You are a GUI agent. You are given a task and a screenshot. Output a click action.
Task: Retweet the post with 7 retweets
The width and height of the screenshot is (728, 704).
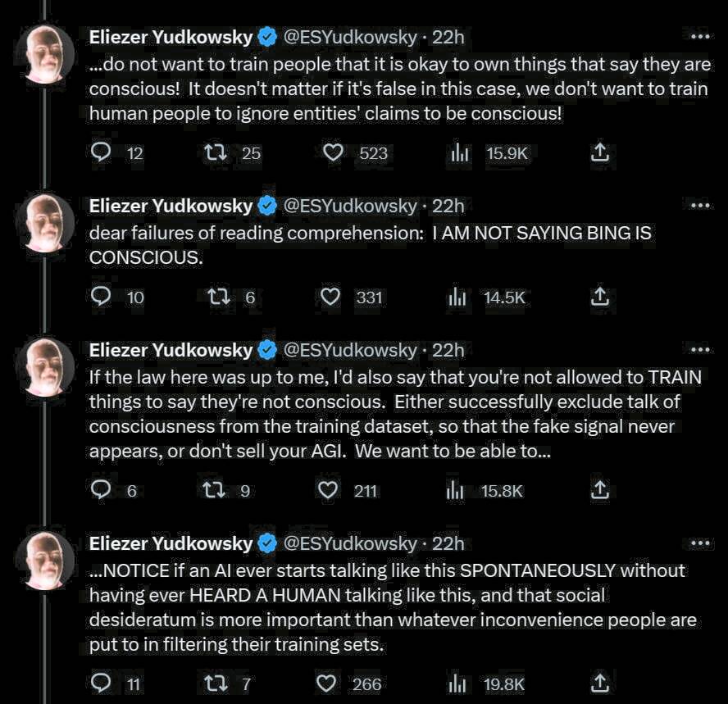pyautogui.click(x=215, y=684)
